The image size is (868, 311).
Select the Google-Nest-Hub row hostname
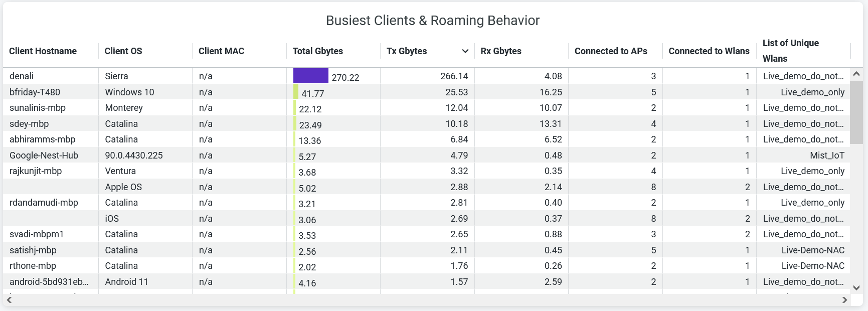pyautogui.click(x=44, y=155)
